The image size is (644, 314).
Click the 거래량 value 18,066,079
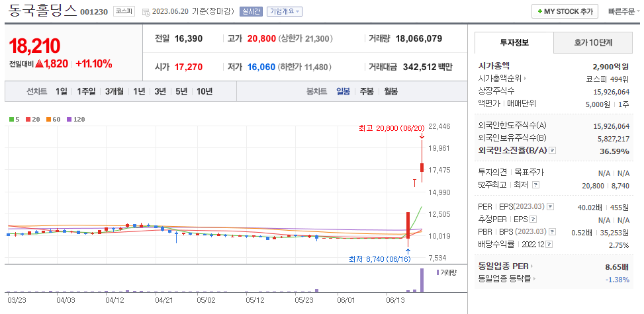coord(419,39)
